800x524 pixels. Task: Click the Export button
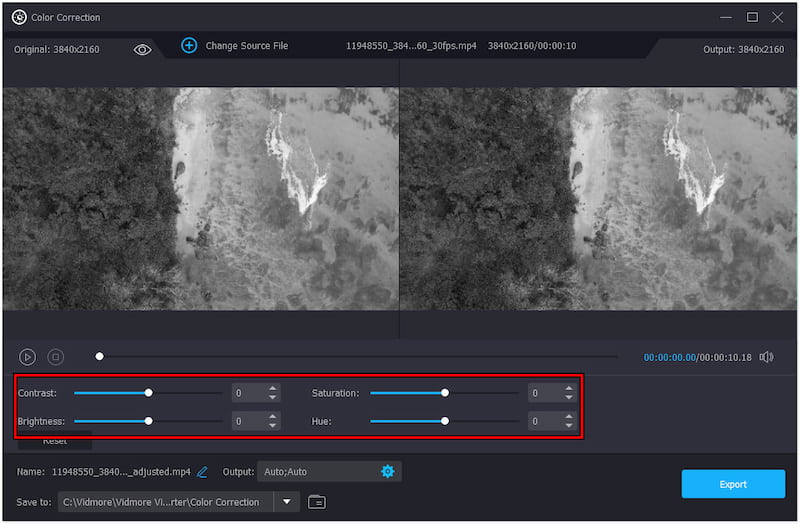(733, 484)
